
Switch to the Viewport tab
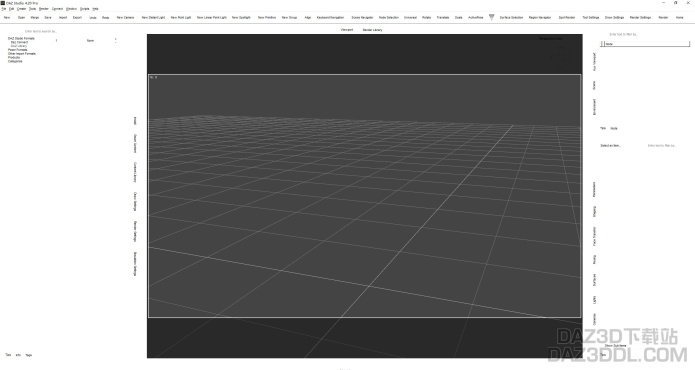347,30
